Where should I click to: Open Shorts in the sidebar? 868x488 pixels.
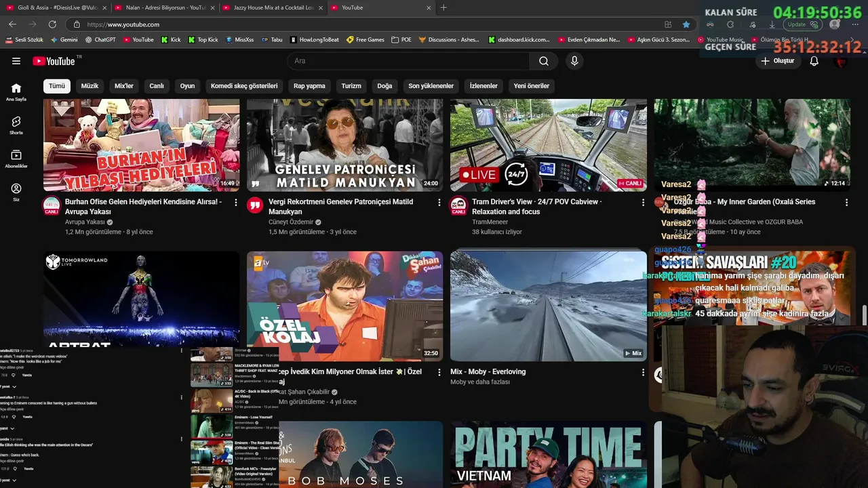point(16,125)
